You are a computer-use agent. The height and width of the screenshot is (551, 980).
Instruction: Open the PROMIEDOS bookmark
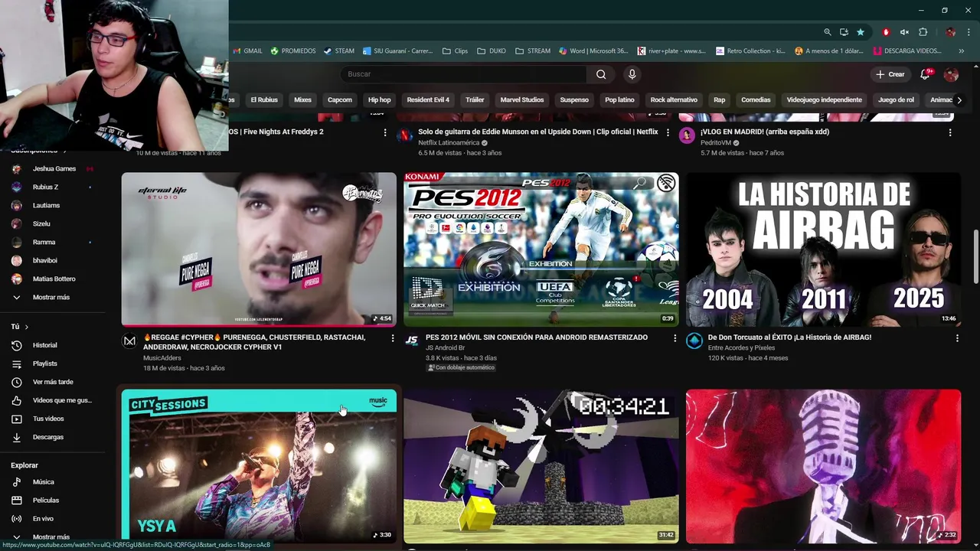click(292, 51)
